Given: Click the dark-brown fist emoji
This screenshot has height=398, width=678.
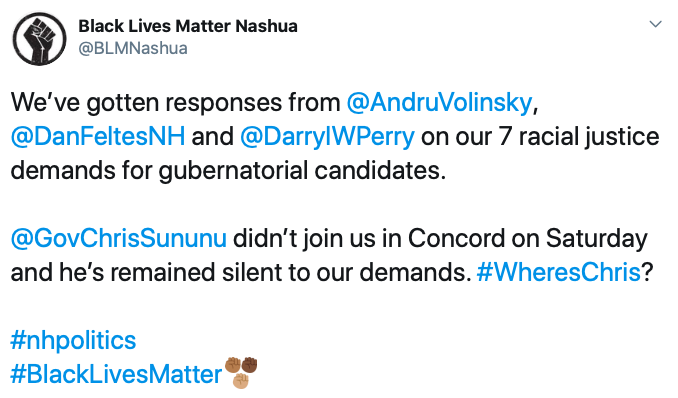Looking at the screenshot, I should [249, 365].
